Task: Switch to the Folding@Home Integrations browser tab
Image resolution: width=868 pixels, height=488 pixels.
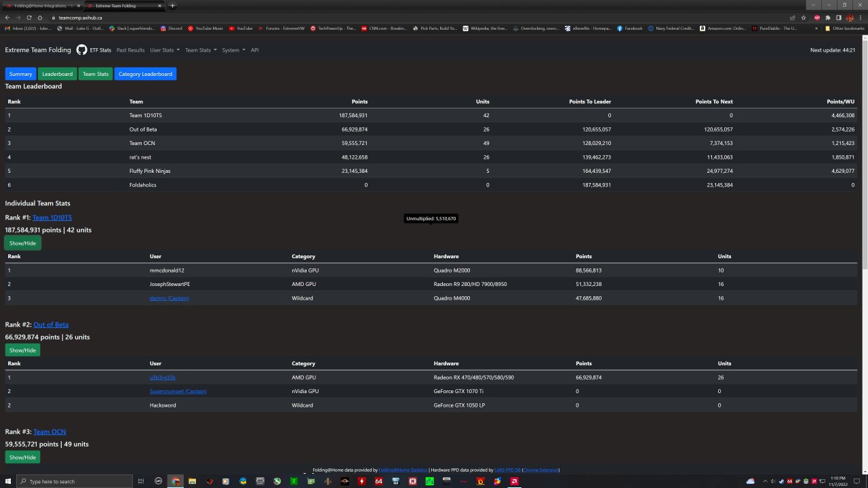Action: tap(39, 5)
